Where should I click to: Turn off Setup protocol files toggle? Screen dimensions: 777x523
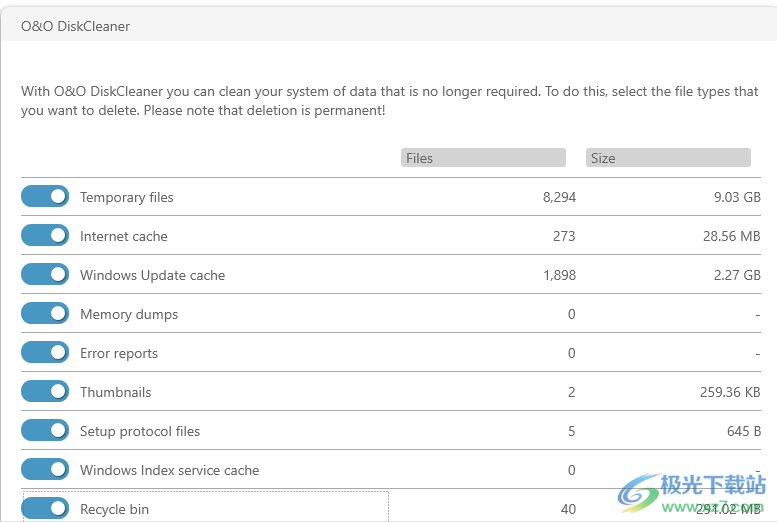pyautogui.click(x=45, y=430)
